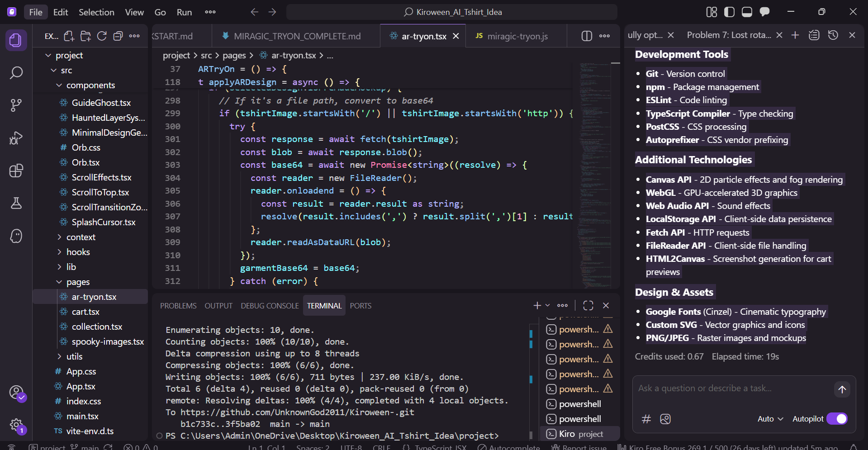Open the Search view in activity bar
Screen dimensions: 868x450
click(16, 73)
